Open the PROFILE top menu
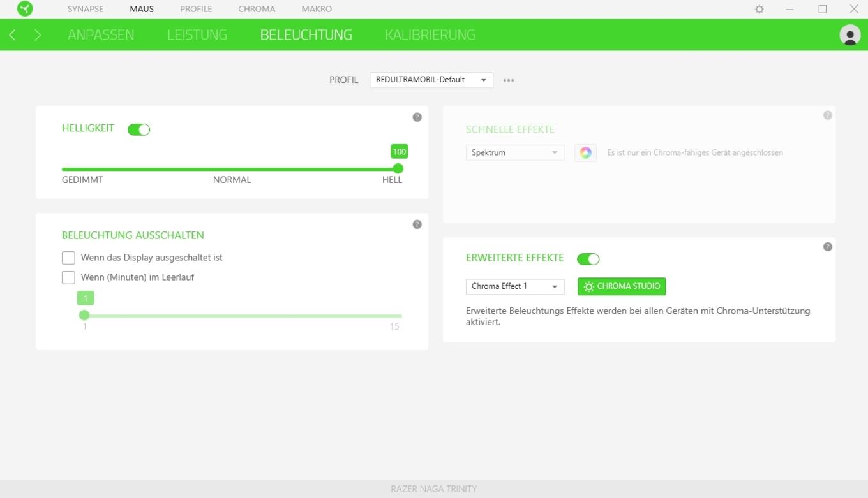 (x=196, y=10)
